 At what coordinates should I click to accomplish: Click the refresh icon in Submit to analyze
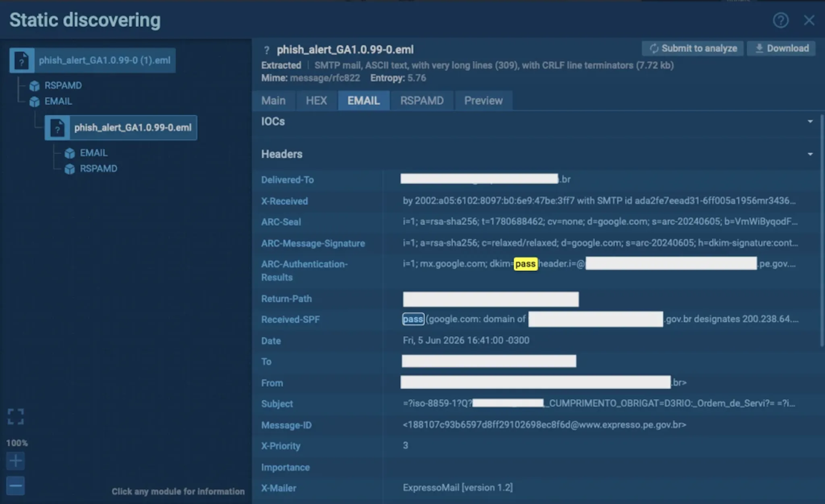[654, 49]
